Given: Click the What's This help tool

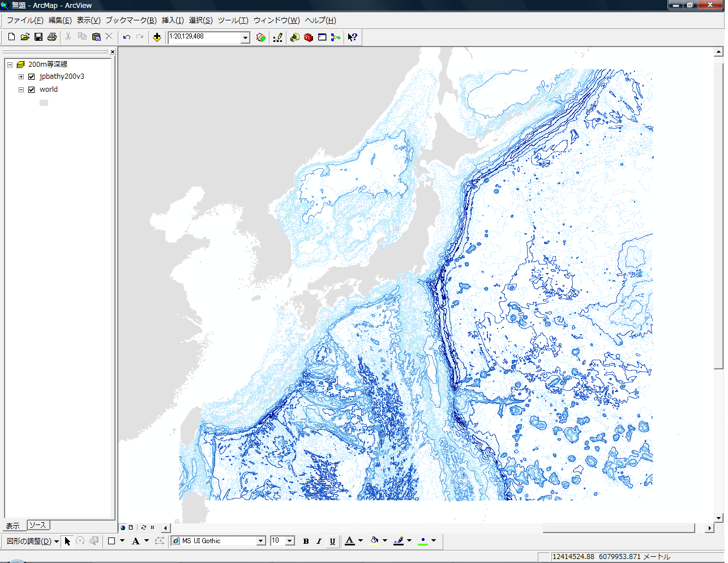Looking at the screenshot, I should 352,37.
